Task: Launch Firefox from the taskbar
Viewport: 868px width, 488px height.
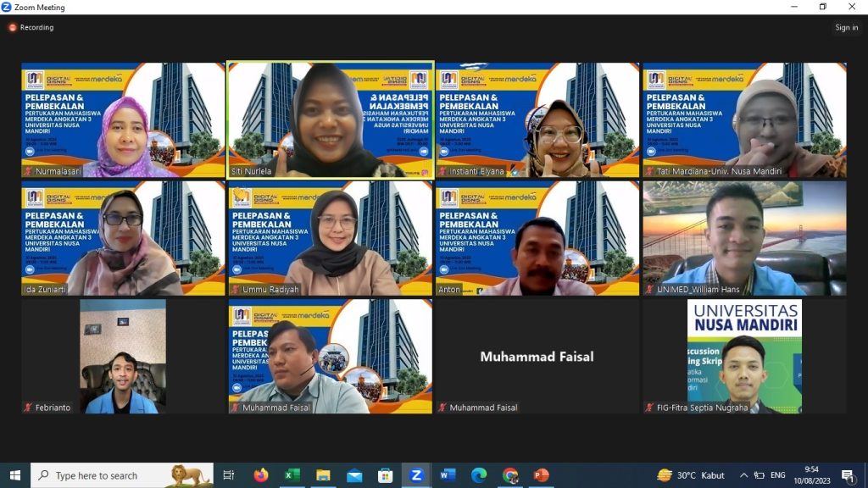Action: click(261, 475)
